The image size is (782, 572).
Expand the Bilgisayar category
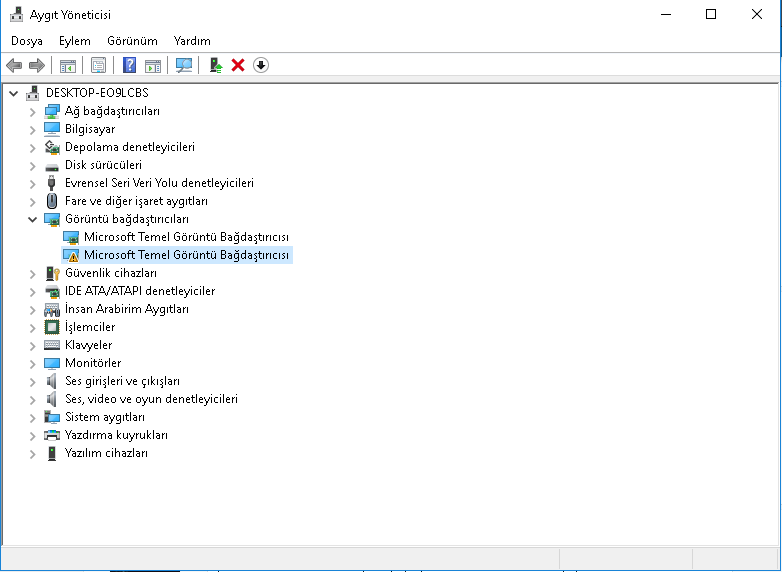[x=32, y=130]
